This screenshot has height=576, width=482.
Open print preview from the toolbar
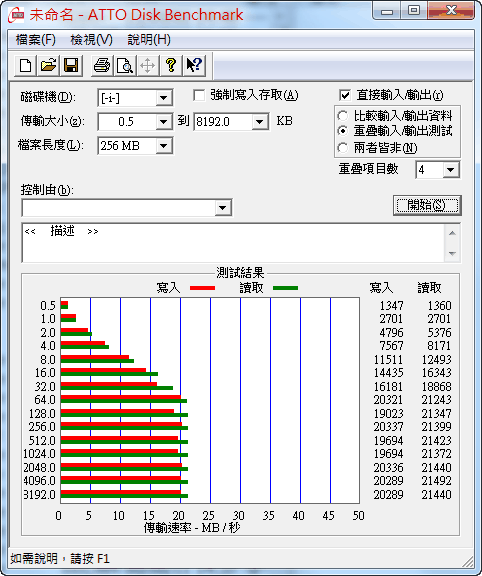(125, 66)
